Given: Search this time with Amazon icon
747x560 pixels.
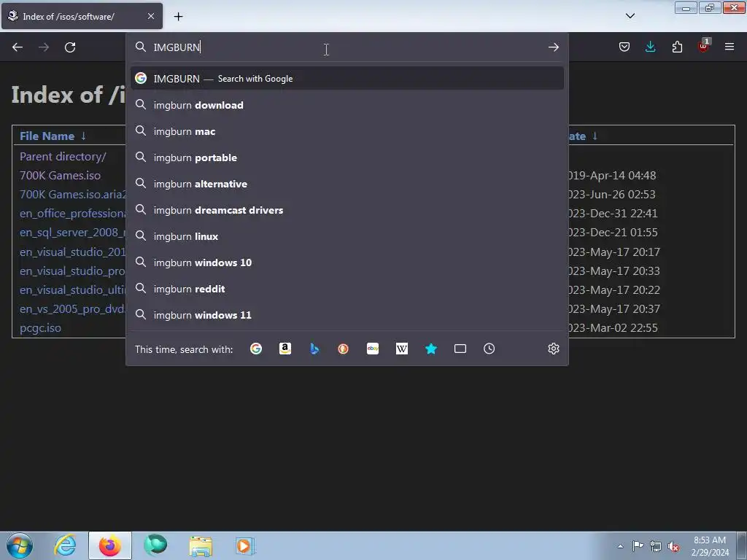Looking at the screenshot, I should 285,349.
